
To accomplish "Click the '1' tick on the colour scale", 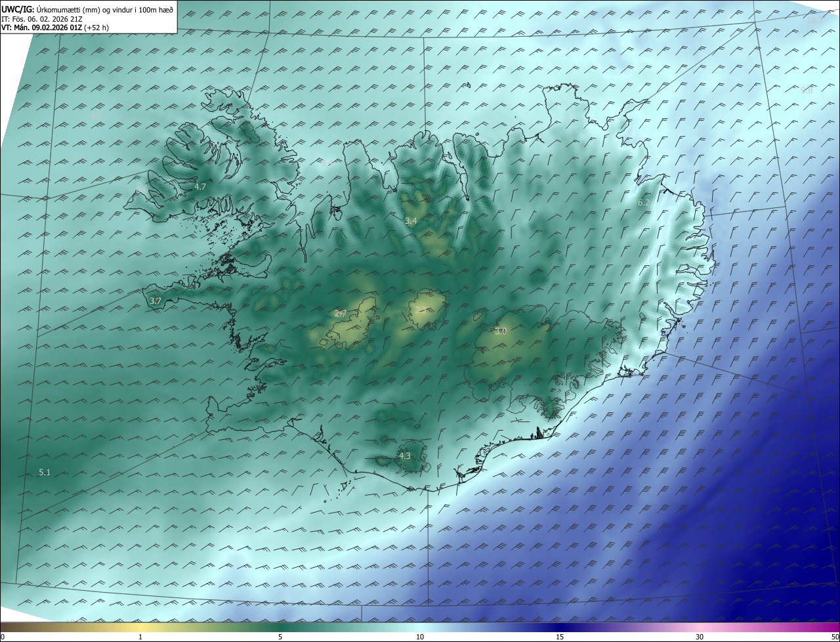I will click(x=140, y=637).
